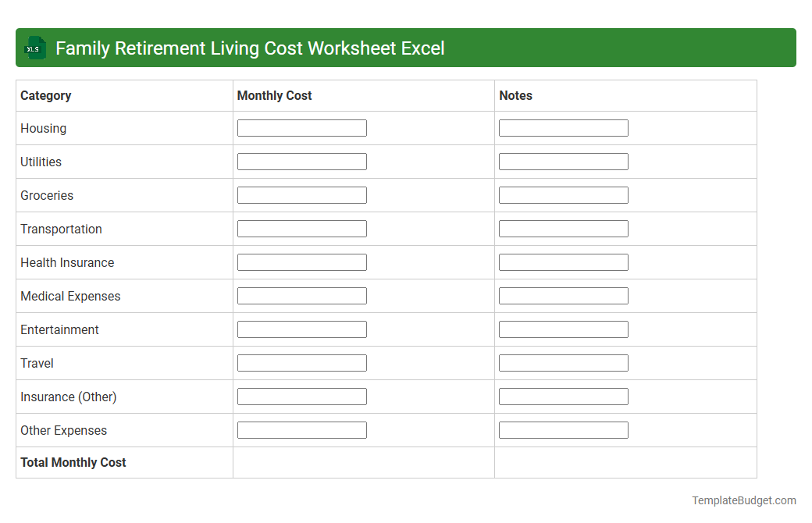Select the Entertainment monthly cost field
The image size is (812, 523).
301,329
